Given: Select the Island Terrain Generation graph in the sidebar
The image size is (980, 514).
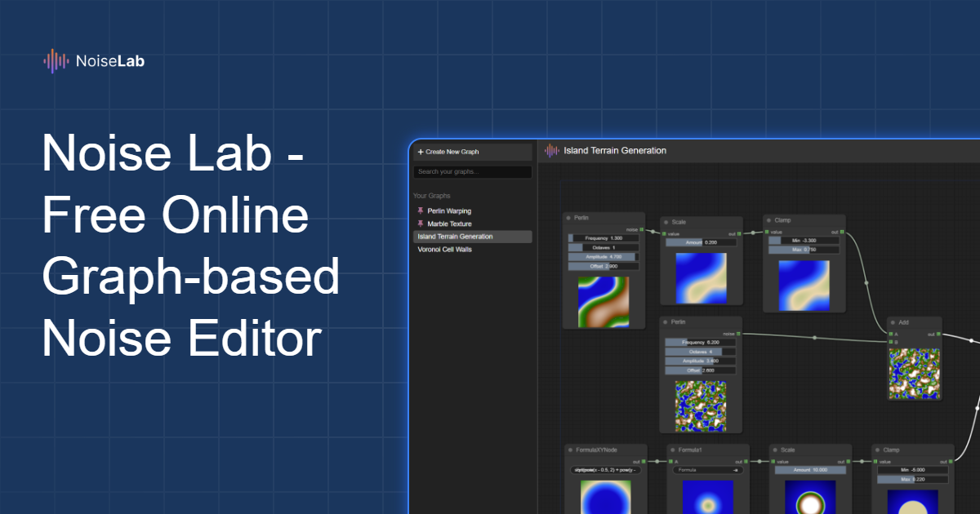Looking at the screenshot, I should point(473,237).
